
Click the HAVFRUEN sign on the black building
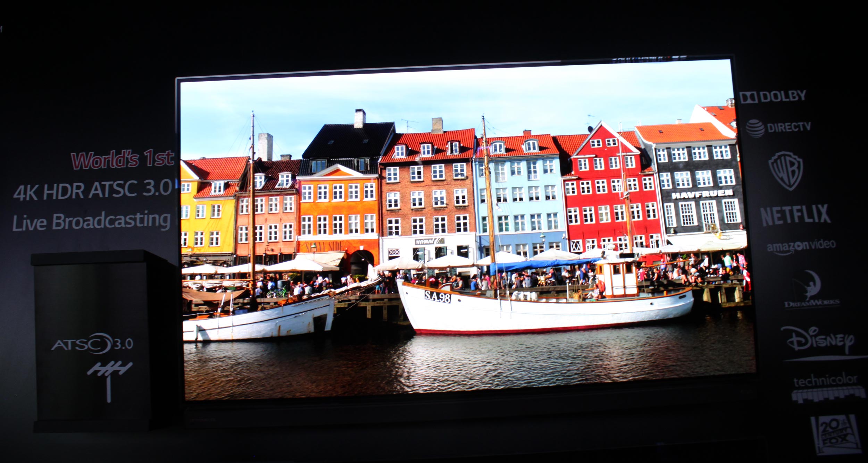pos(702,195)
